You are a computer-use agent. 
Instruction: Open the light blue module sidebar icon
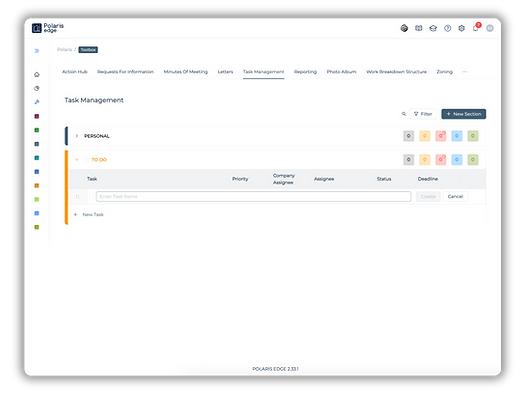[x=37, y=213]
